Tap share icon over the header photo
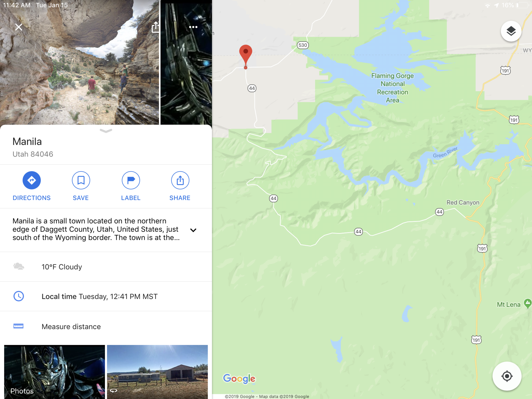The height and width of the screenshot is (399, 532). (155, 27)
